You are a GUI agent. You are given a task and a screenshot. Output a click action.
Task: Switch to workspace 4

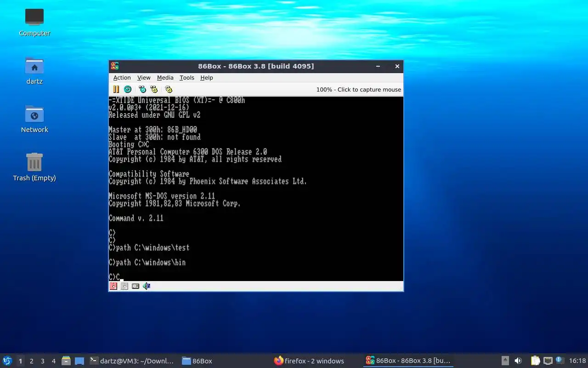[x=53, y=361]
